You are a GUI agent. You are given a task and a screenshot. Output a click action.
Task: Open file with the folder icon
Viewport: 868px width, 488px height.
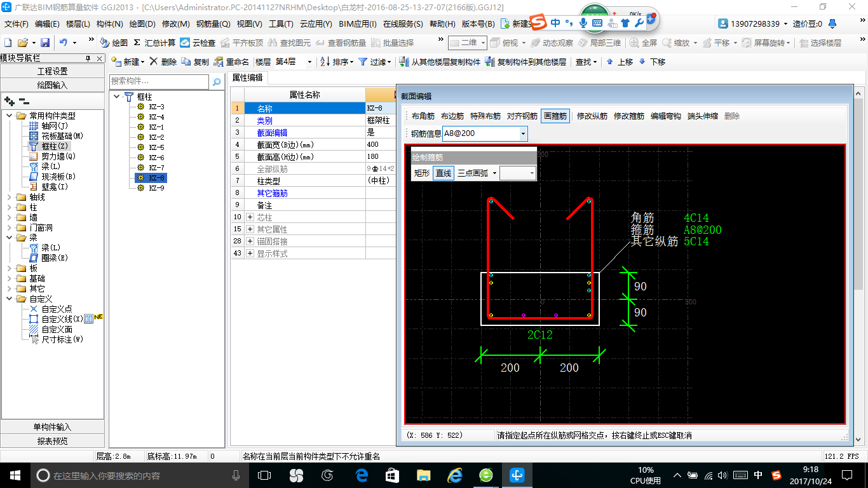(22, 43)
